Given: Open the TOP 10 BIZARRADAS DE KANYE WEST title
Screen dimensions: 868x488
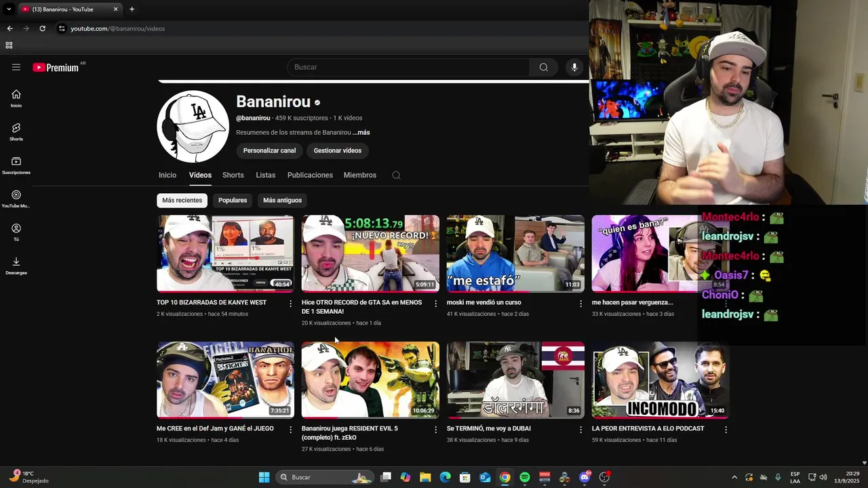Looking at the screenshot, I should coord(212,302).
